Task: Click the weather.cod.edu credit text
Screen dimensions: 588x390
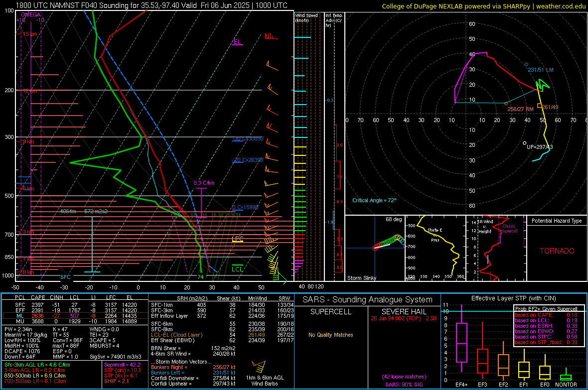Action: [561, 6]
